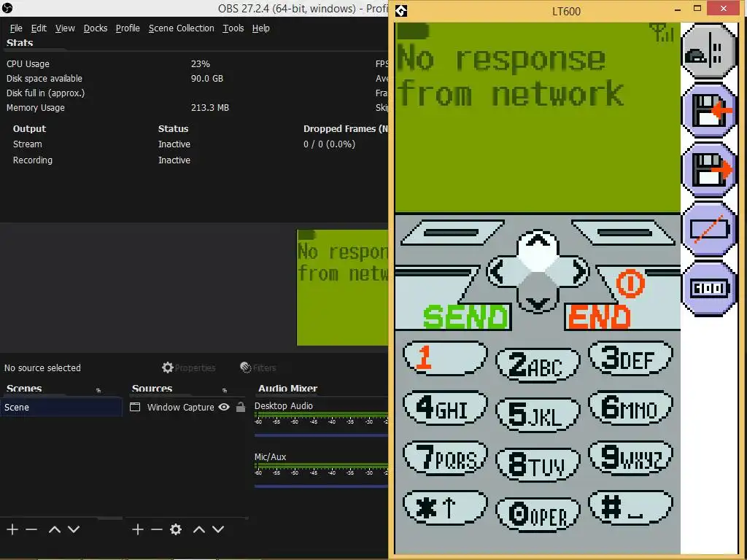Tap the phone's left soft key
Screen dimensions: 747x560
(x=452, y=233)
